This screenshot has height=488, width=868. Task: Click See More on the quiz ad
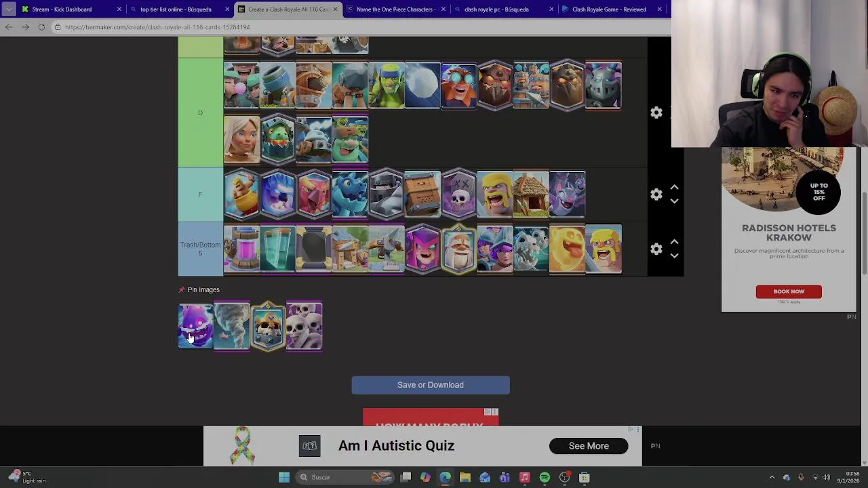(589, 446)
